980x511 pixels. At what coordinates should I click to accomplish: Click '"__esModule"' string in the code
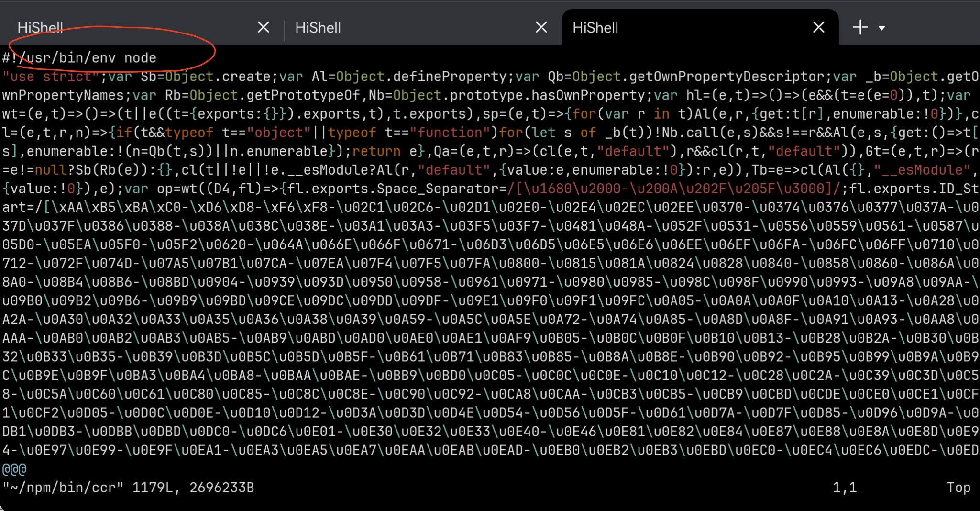(922, 170)
